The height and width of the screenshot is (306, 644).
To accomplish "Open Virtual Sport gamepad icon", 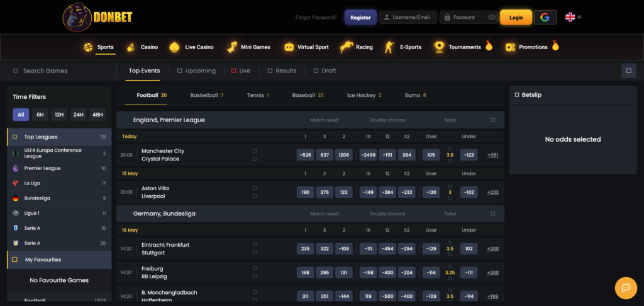I will tap(289, 47).
